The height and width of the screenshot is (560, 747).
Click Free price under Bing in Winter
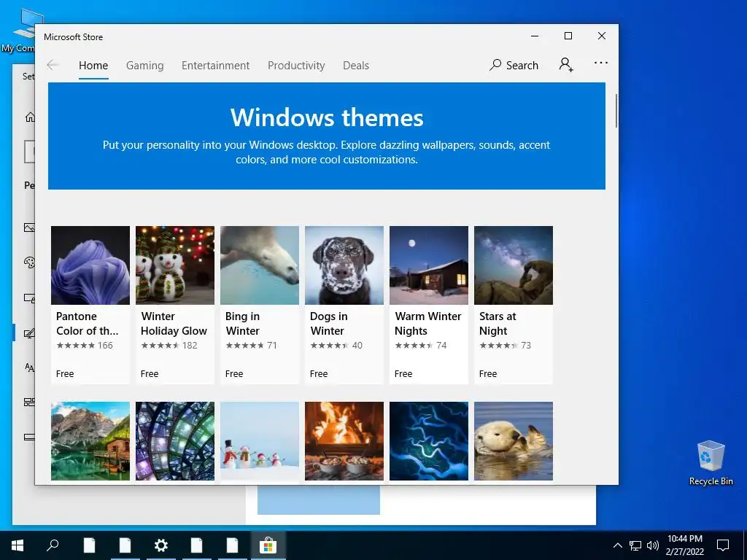coord(234,374)
